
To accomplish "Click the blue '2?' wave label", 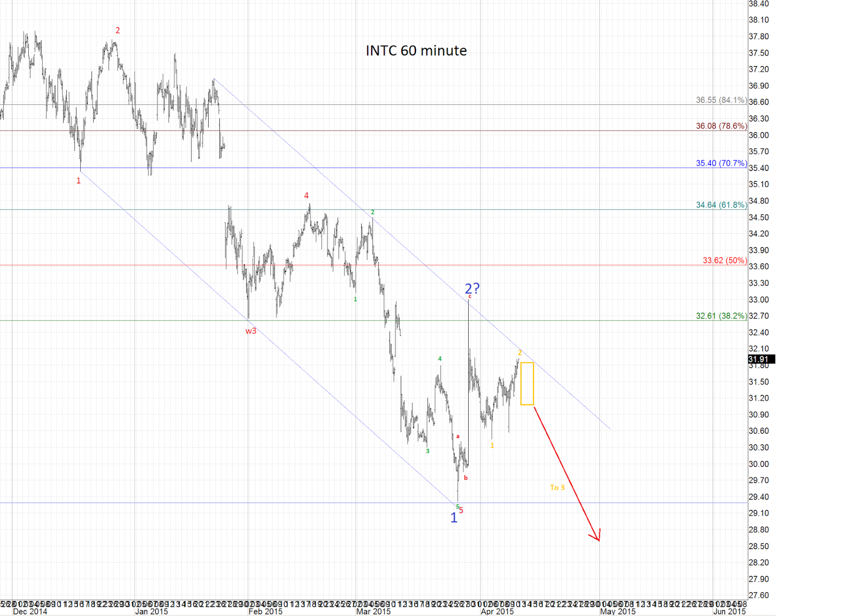I will coord(471,289).
